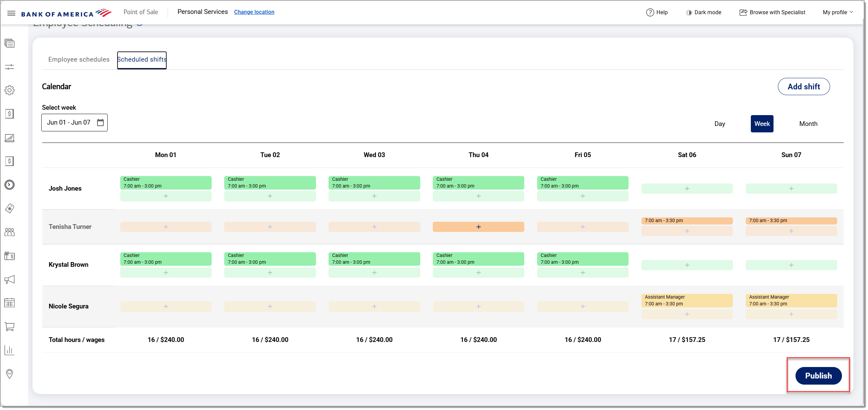Open Krystal Brown Friday Cashier shift

tap(583, 259)
